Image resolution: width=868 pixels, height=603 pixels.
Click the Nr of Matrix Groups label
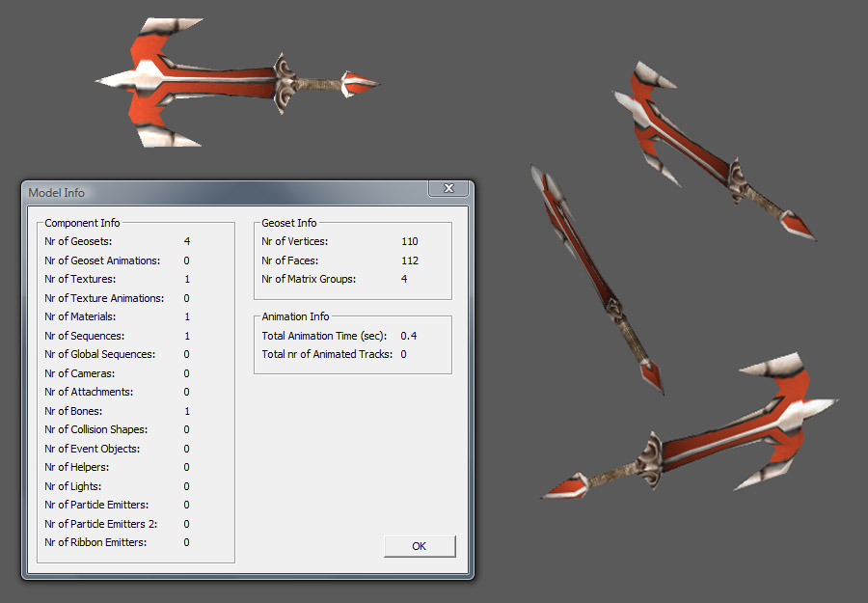(x=309, y=279)
